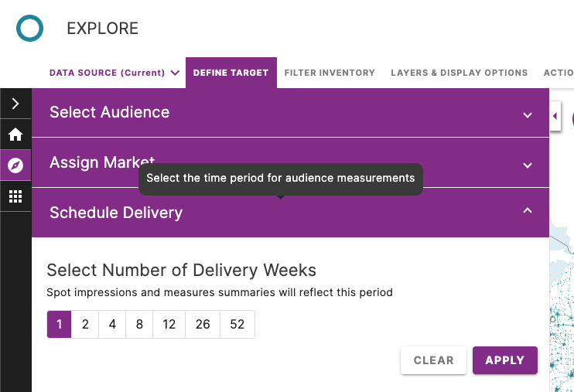This screenshot has height=392, width=574.
Task: Select 8 delivery weeks
Action: coord(139,324)
